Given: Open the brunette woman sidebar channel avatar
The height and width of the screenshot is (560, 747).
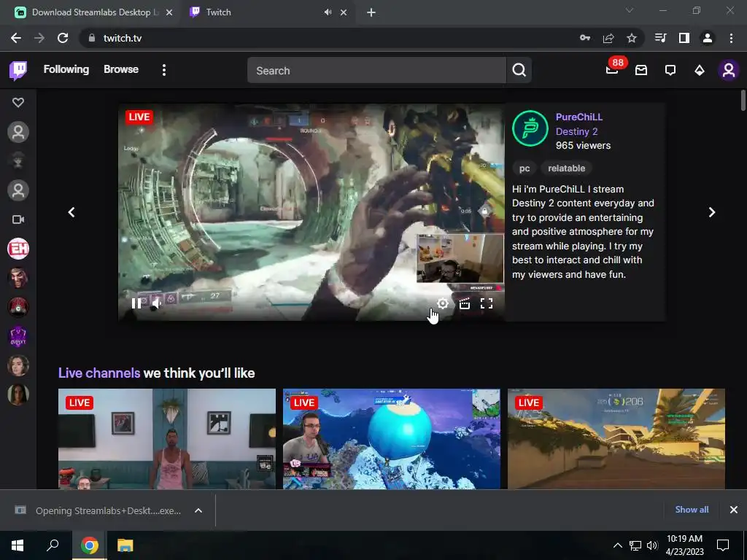Looking at the screenshot, I should pos(18,366).
